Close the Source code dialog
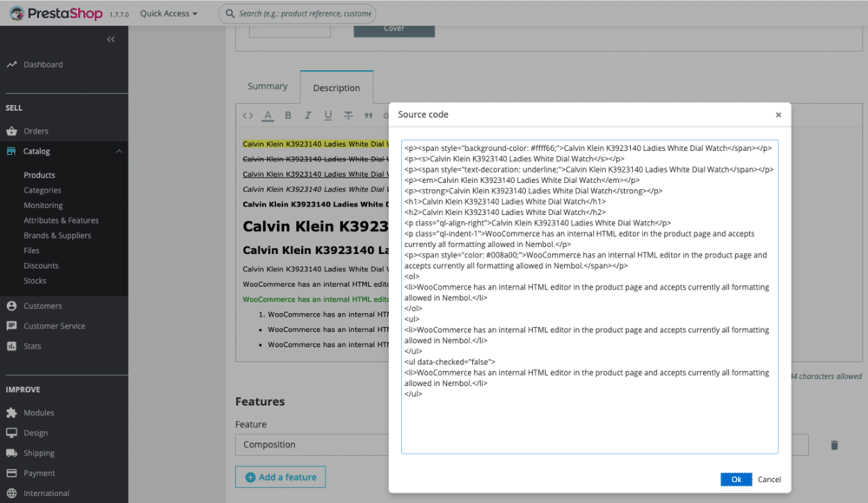Image resolution: width=868 pixels, height=503 pixels. click(x=779, y=114)
